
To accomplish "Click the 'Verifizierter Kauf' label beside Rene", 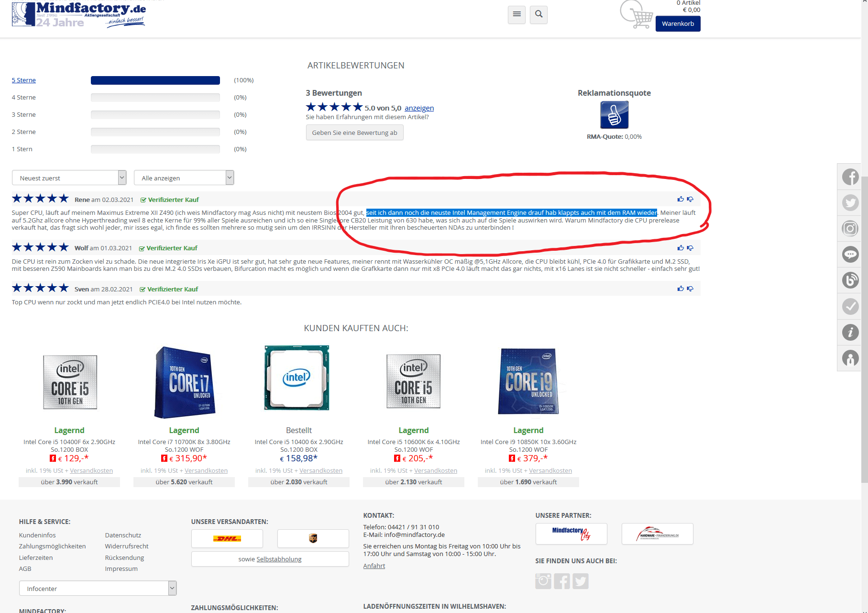I will coord(170,200).
